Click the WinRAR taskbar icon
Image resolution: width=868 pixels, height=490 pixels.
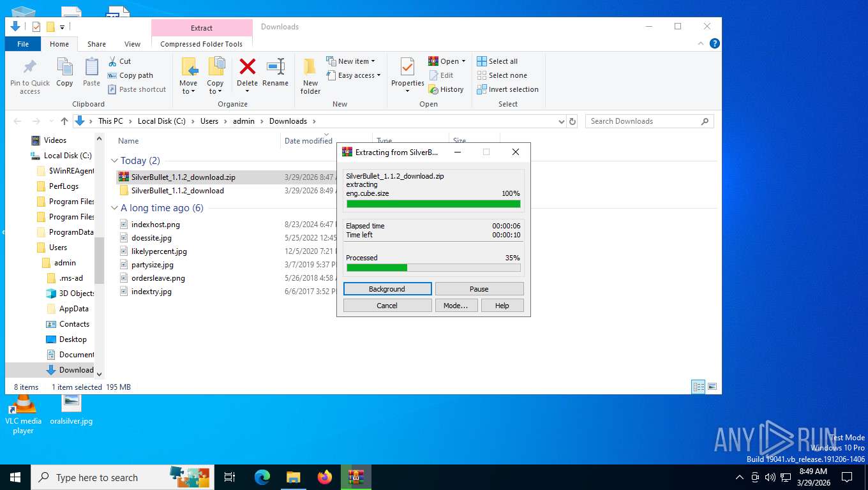pos(355,477)
